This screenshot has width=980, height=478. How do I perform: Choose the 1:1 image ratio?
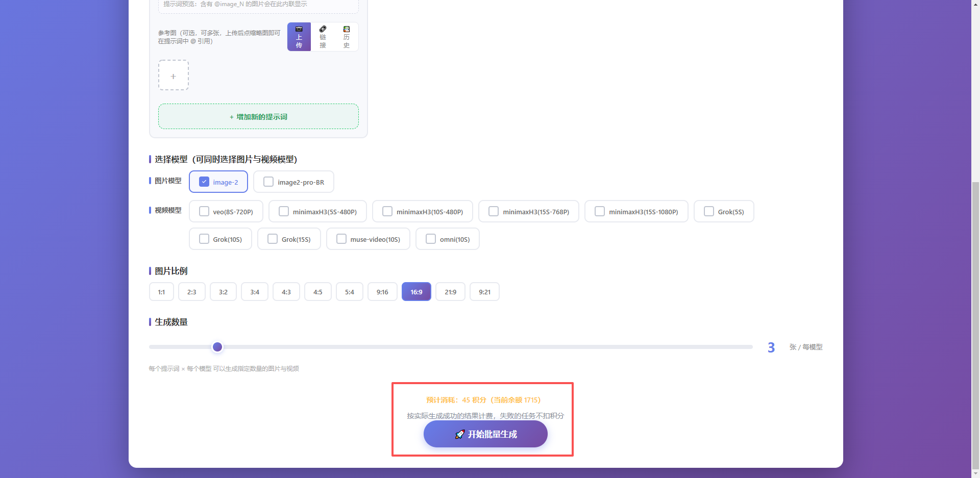[x=161, y=292]
